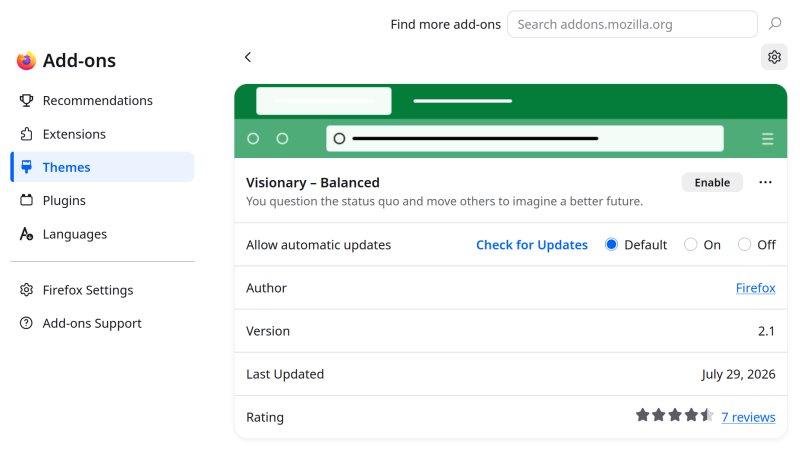Click the theme description text
800x454 pixels.
click(x=444, y=201)
